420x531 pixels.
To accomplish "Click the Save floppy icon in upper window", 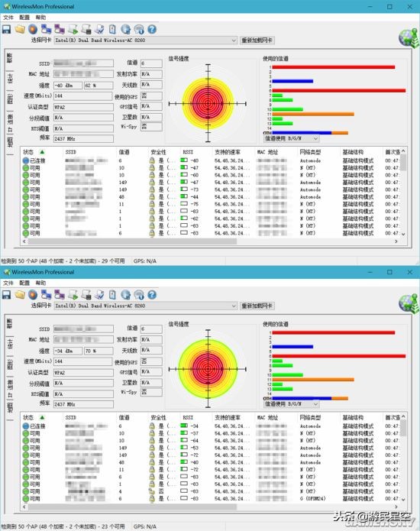I will coord(6,30).
